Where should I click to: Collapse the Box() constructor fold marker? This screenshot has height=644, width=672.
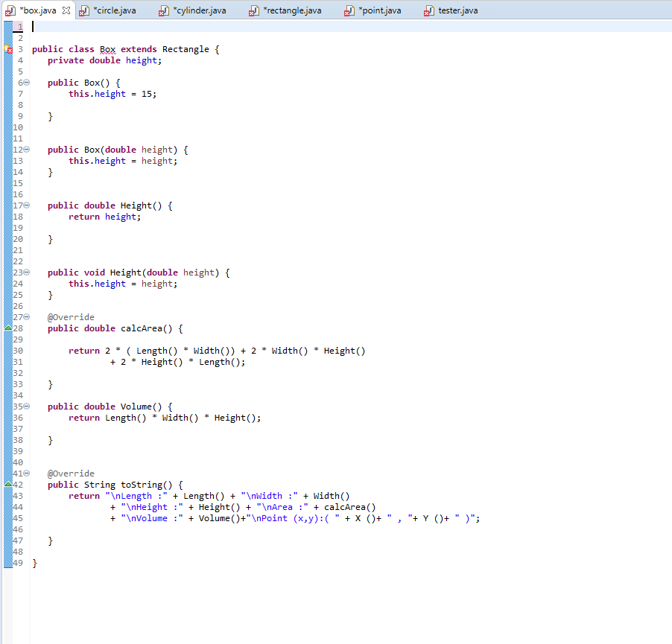tap(25, 83)
